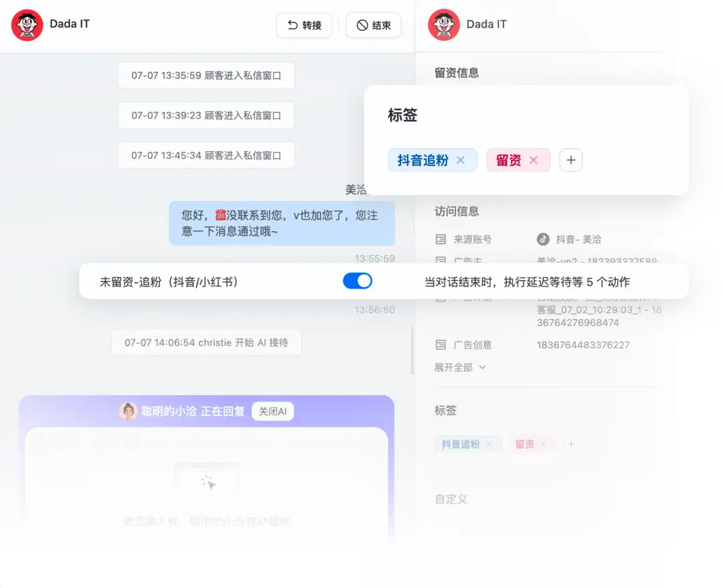Click the message bubble starting 您好
Image resolution: width=723 pixels, height=588 pixels.
click(x=282, y=223)
